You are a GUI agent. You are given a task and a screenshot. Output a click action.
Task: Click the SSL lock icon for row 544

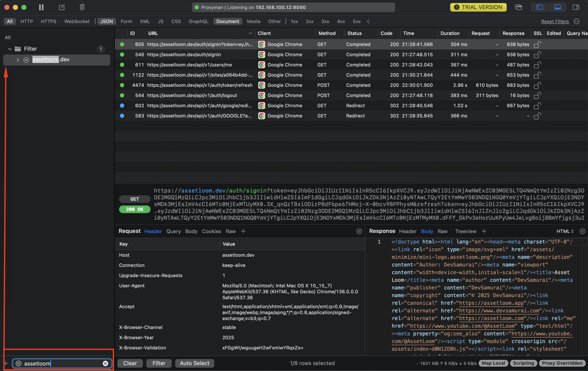click(537, 95)
